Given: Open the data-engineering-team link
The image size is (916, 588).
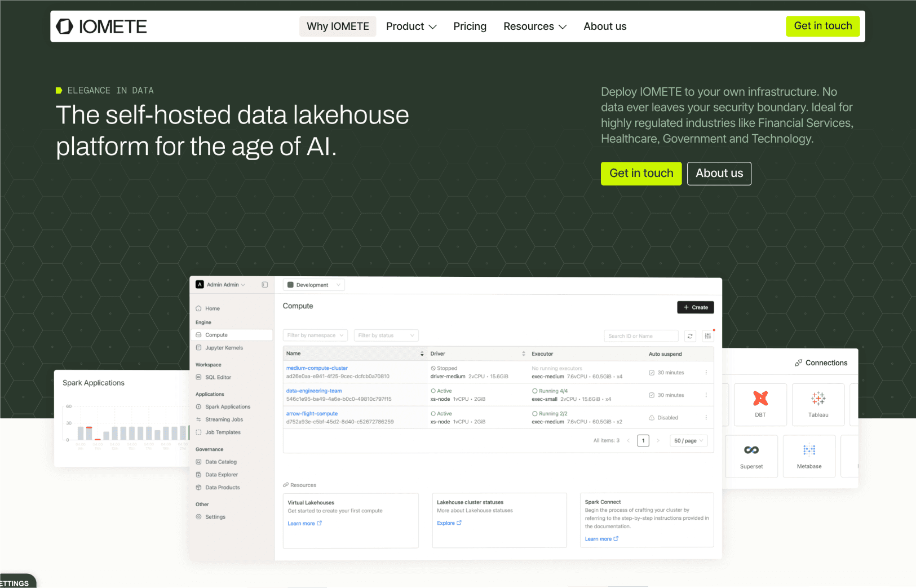Looking at the screenshot, I should [314, 391].
